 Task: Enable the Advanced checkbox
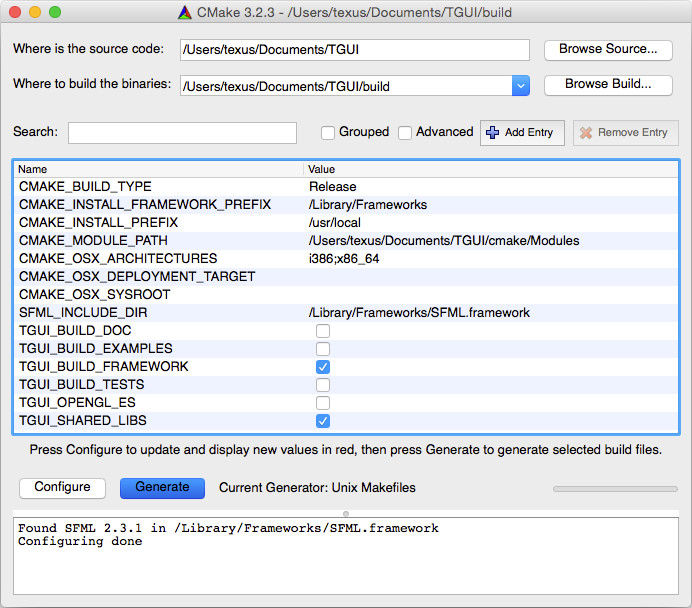point(405,132)
